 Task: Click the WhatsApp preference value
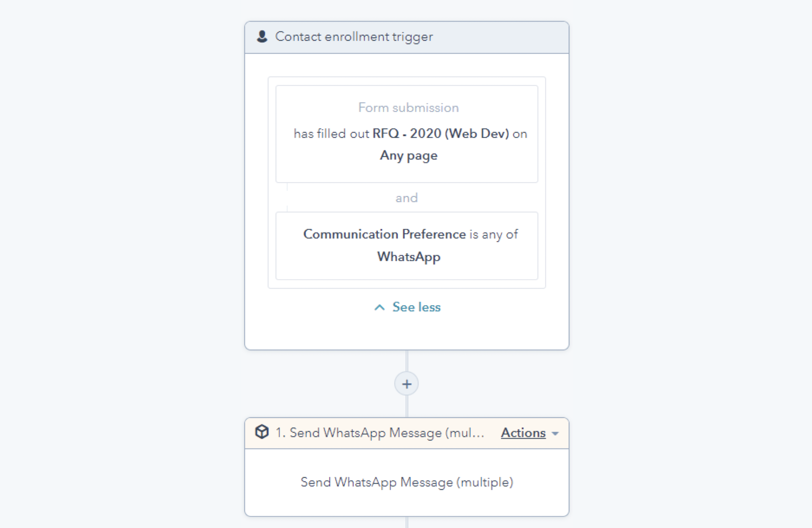[408, 256]
